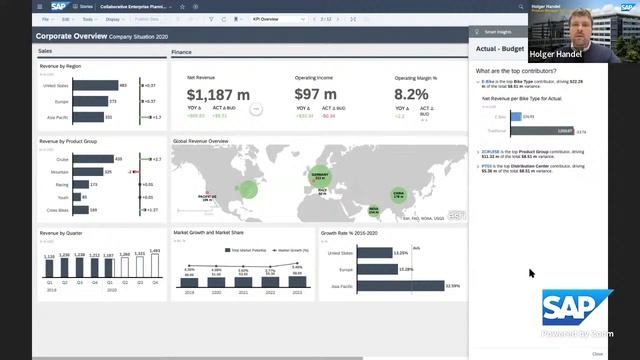Mark story as favorite with star
This screenshot has height=360, width=640.
tap(182, 7)
